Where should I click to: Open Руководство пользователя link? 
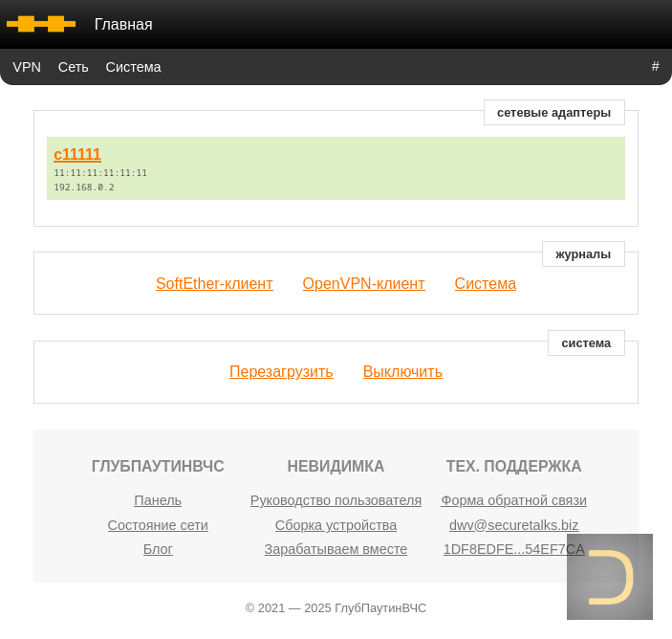click(336, 500)
